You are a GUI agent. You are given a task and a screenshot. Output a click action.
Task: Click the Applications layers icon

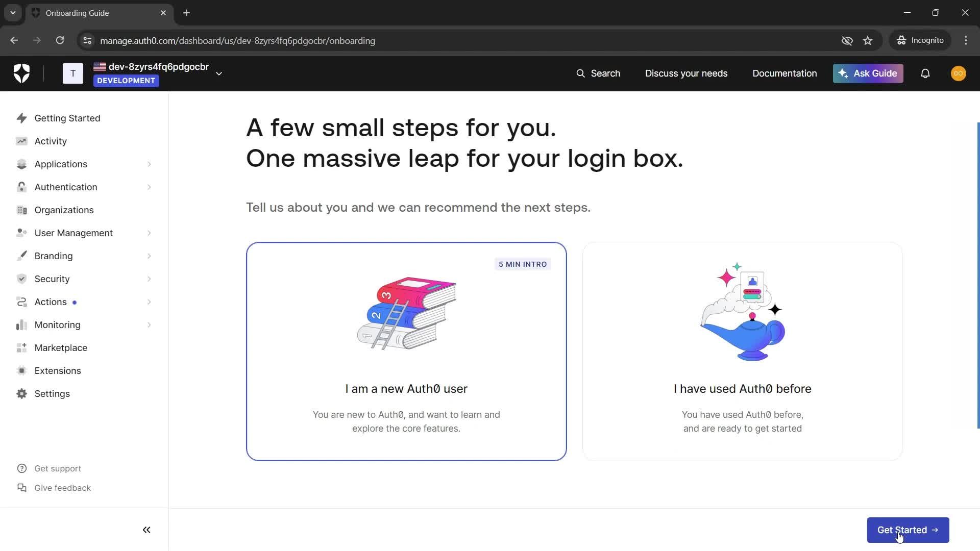[x=21, y=164]
